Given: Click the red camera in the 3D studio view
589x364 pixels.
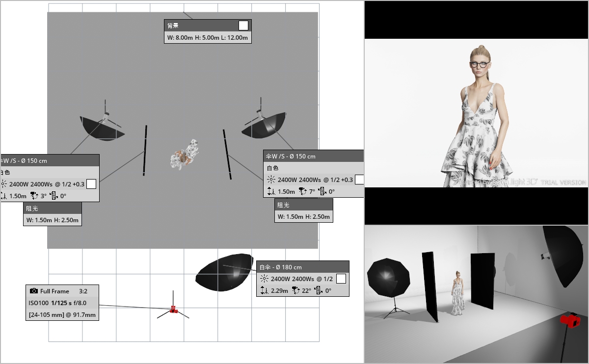Looking at the screenshot, I should 570,321.
